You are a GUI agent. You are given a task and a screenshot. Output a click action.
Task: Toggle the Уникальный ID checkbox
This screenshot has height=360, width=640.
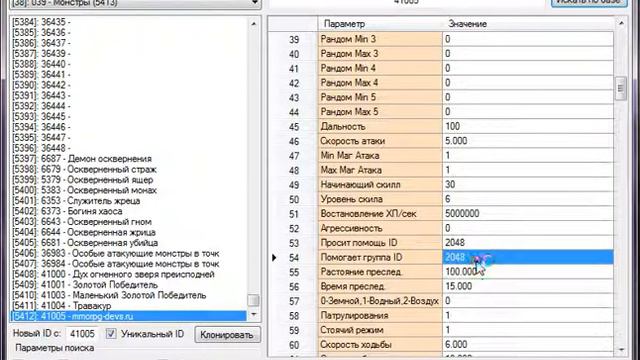(111, 334)
